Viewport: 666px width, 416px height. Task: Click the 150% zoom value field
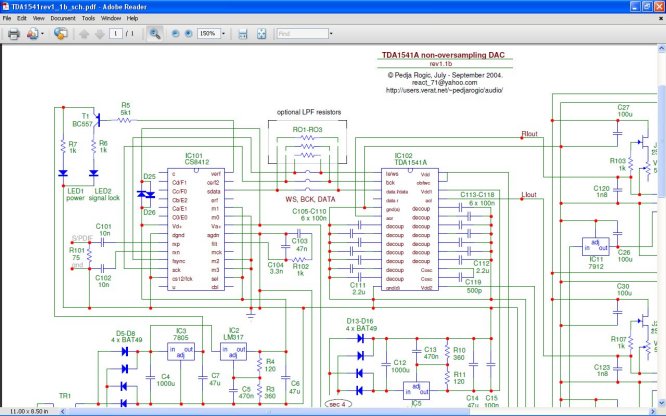click(x=208, y=34)
